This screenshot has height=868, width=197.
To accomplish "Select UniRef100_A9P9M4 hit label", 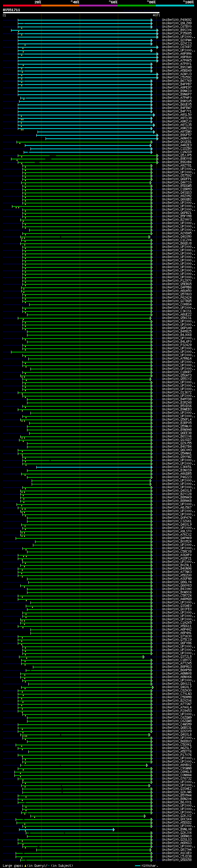I will (x=177, y=54).
